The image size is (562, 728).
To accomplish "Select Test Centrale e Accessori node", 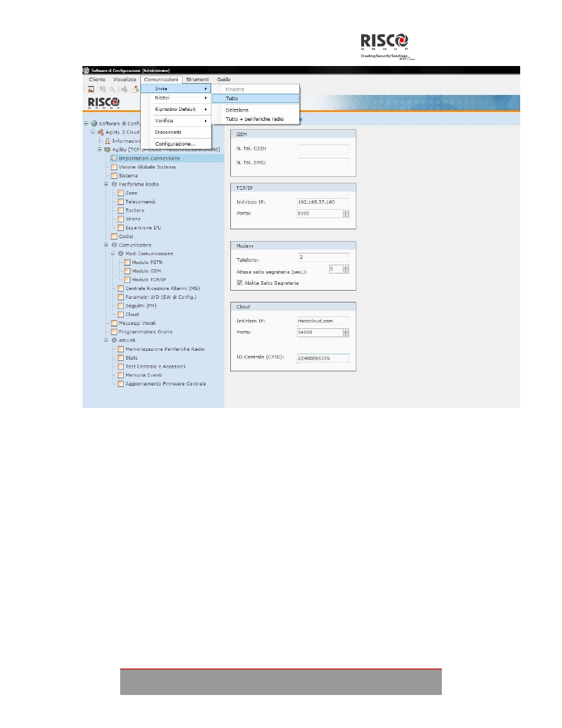I will [156, 367].
